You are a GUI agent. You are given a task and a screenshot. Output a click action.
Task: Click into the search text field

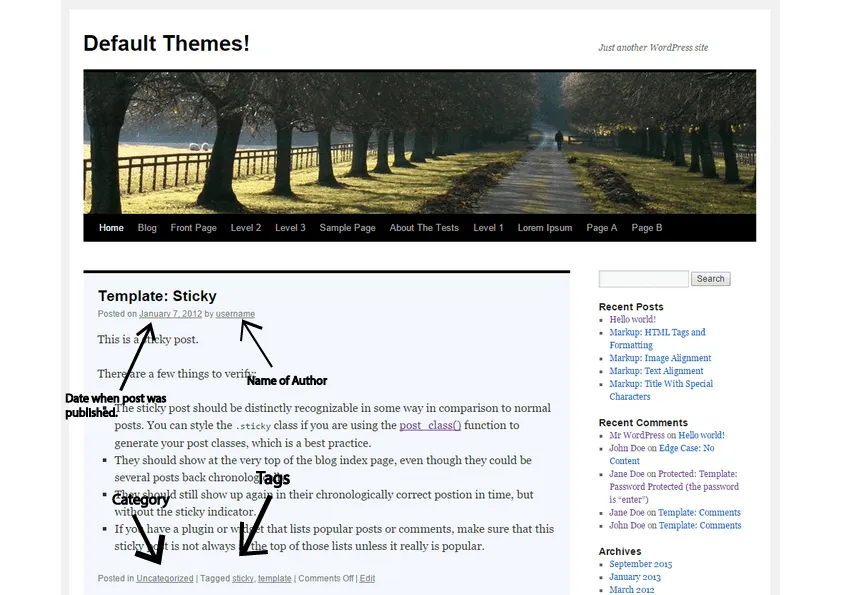click(x=643, y=279)
